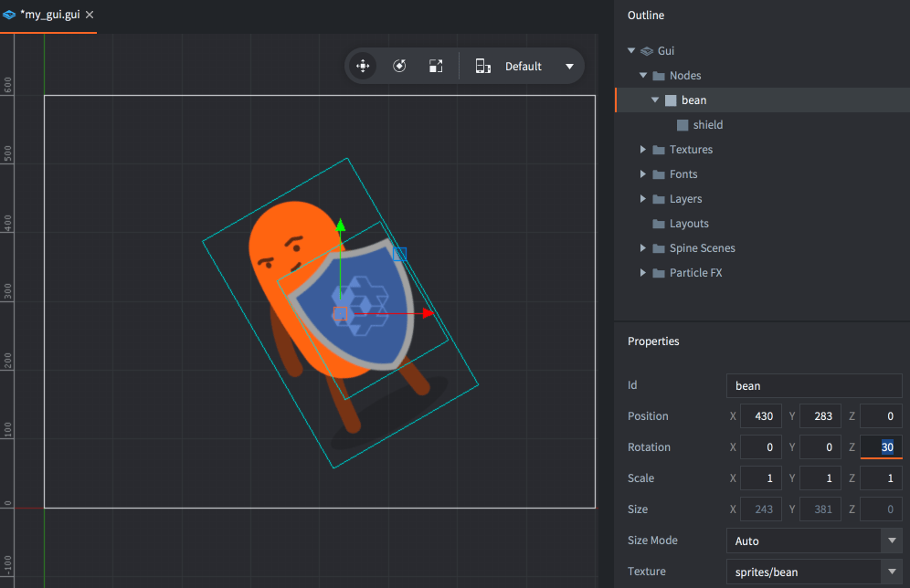The height and width of the screenshot is (588, 910).
Task: Open the Texture sprites/bean dropdown
Action: tap(892, 572)
